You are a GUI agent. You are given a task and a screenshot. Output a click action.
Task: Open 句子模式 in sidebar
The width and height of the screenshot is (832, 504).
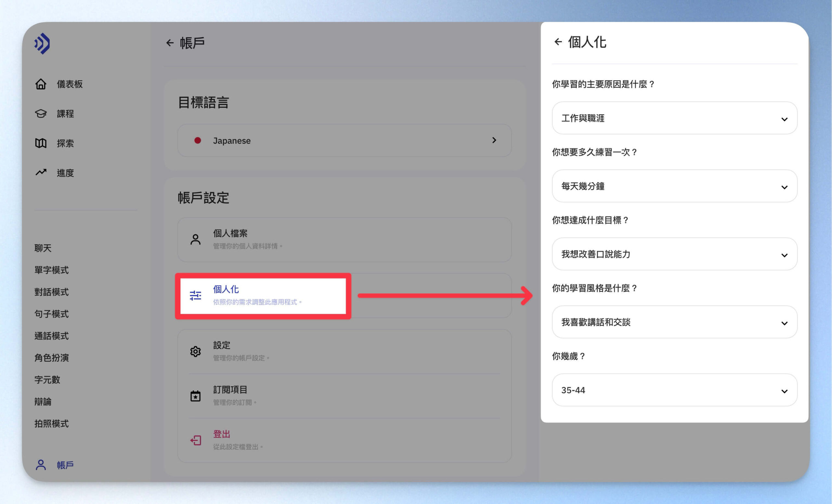coord(51,314)
